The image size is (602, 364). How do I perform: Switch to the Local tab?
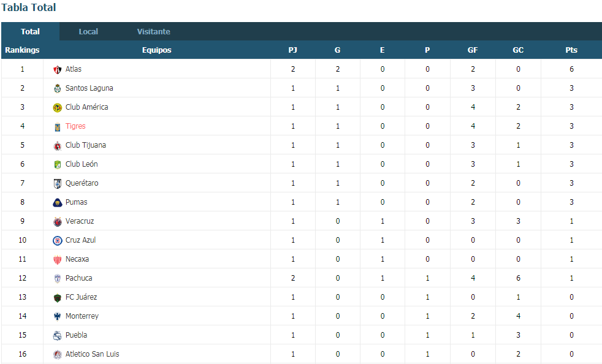coord(88,31)
